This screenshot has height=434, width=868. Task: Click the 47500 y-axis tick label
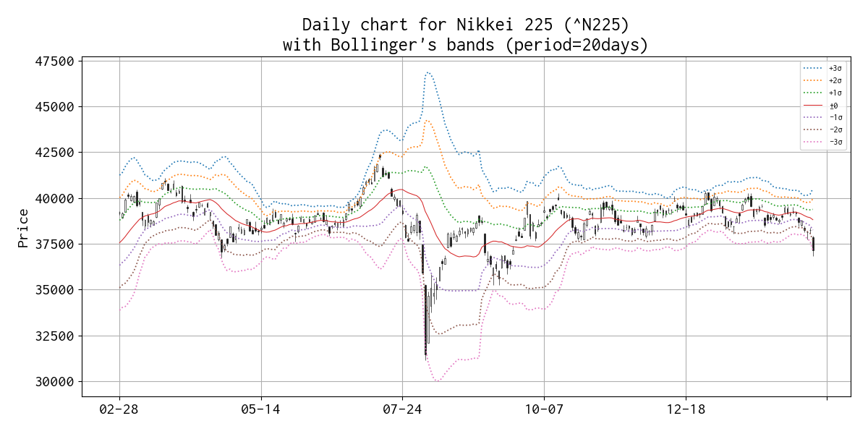pos(54,61)
